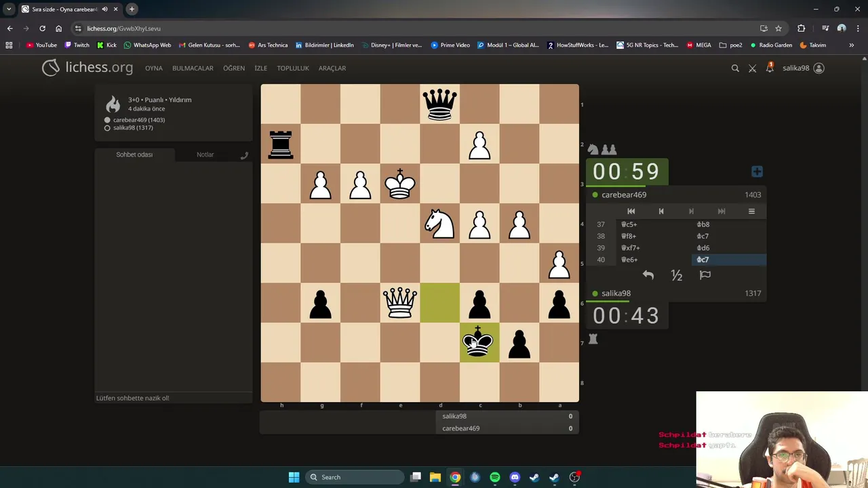Offer a draw with the ½ button
868x488 pixels.
[677, 275]
